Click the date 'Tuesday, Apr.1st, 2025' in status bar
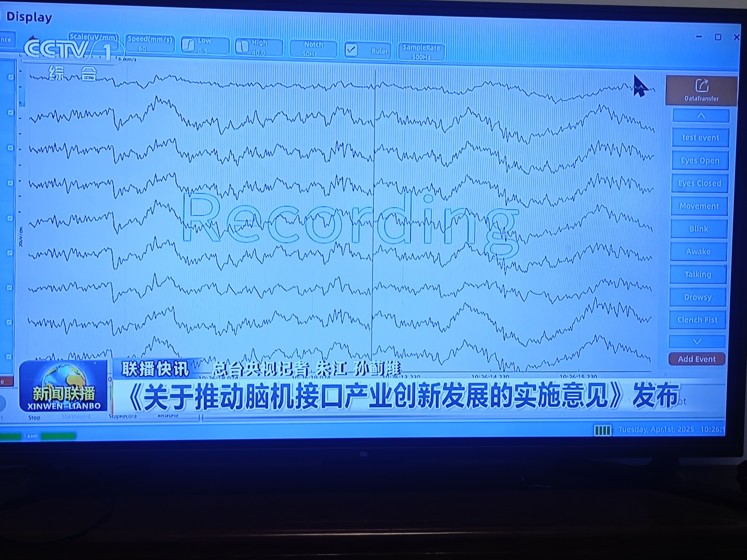 click(657, 429)
